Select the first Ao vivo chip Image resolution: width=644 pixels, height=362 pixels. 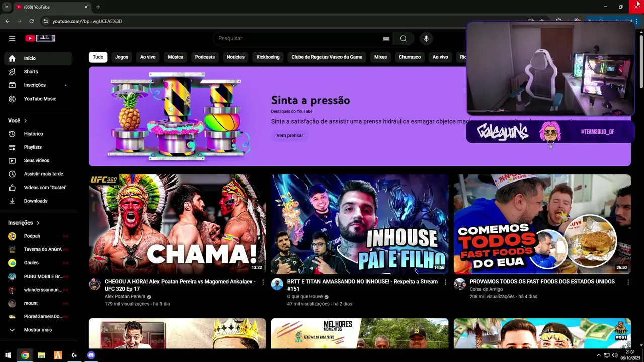pyautogui.click(x=148, y=57)
